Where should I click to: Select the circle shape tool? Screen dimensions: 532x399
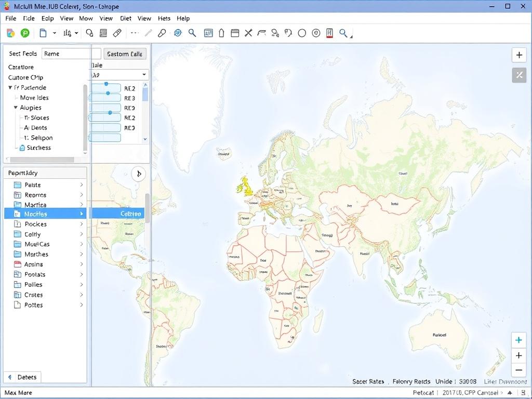(302, 33)
